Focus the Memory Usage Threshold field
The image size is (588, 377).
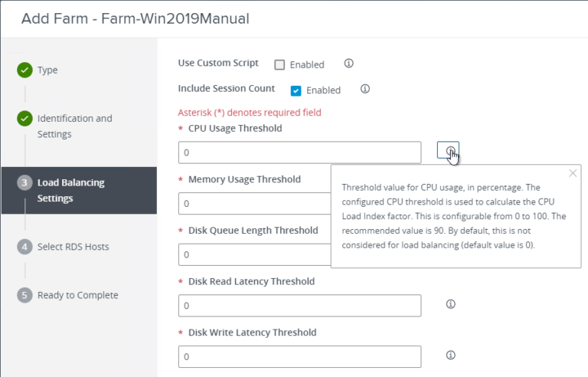click(253, 204)
